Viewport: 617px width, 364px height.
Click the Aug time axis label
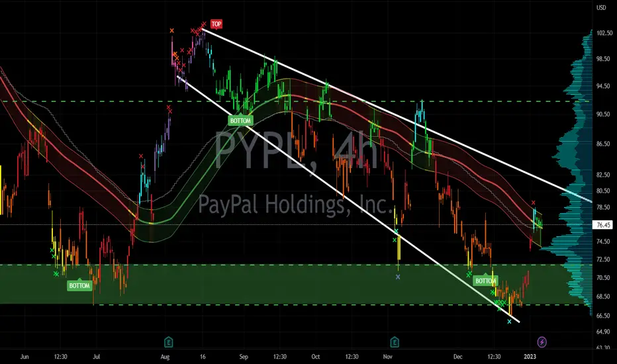pyautogui.click(x=166, y=357)
